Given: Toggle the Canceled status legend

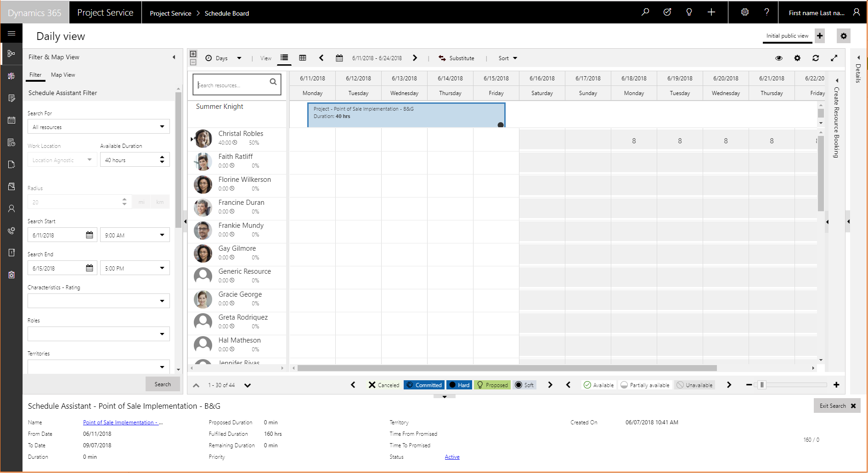Looking at the screenshot, I should tap(384, 385).
